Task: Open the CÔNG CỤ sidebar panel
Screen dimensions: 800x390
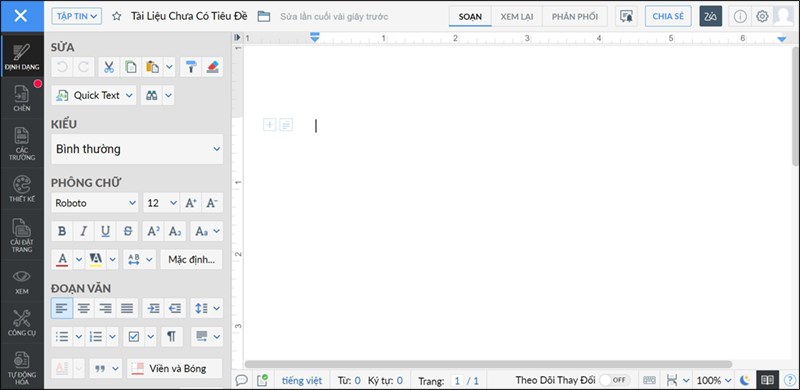Action: [22, 324]
